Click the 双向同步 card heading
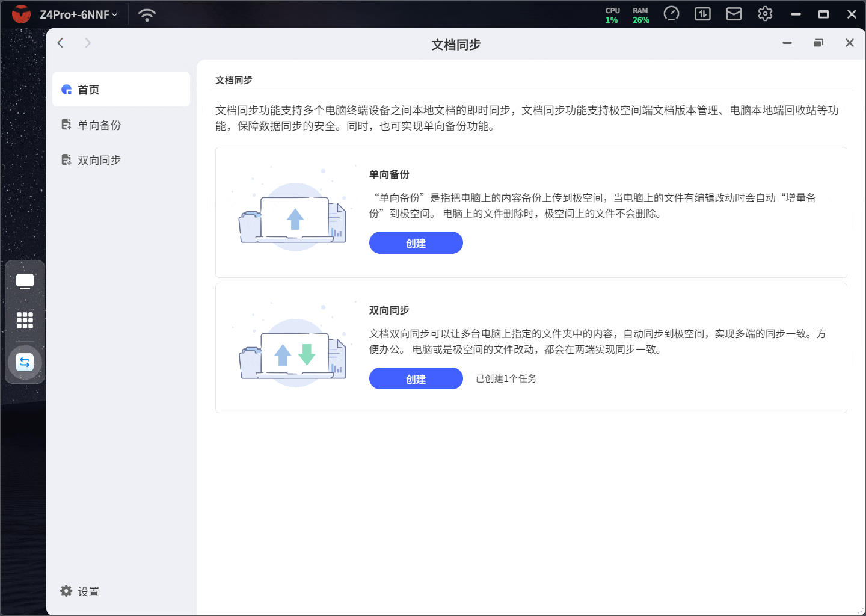Screen dimensions: 866x616 tap(389, 310)
